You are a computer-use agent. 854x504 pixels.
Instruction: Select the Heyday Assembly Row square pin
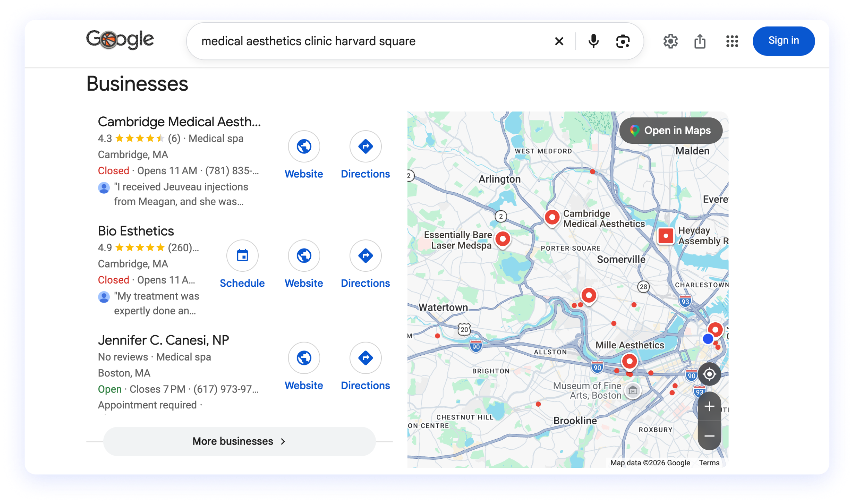(x=666, y=236)
